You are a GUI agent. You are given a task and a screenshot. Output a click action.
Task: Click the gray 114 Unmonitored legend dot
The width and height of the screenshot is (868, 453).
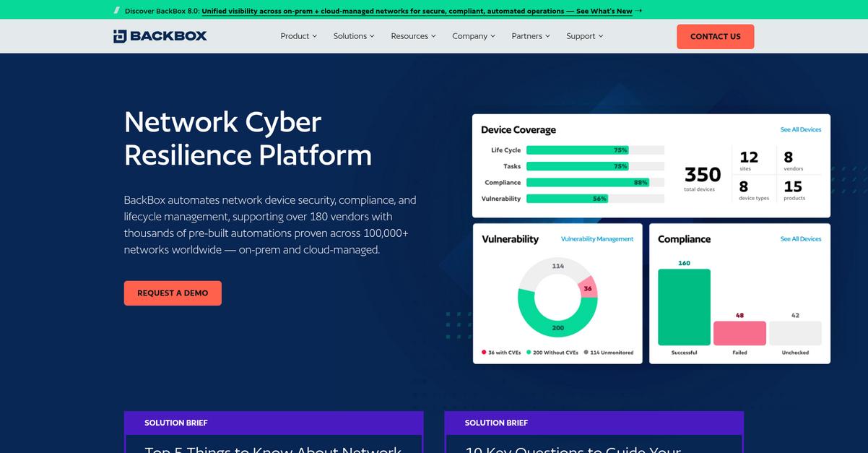coord(586,353)
